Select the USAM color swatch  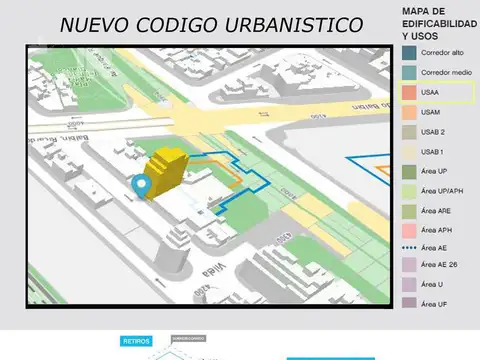pos(409,112)
